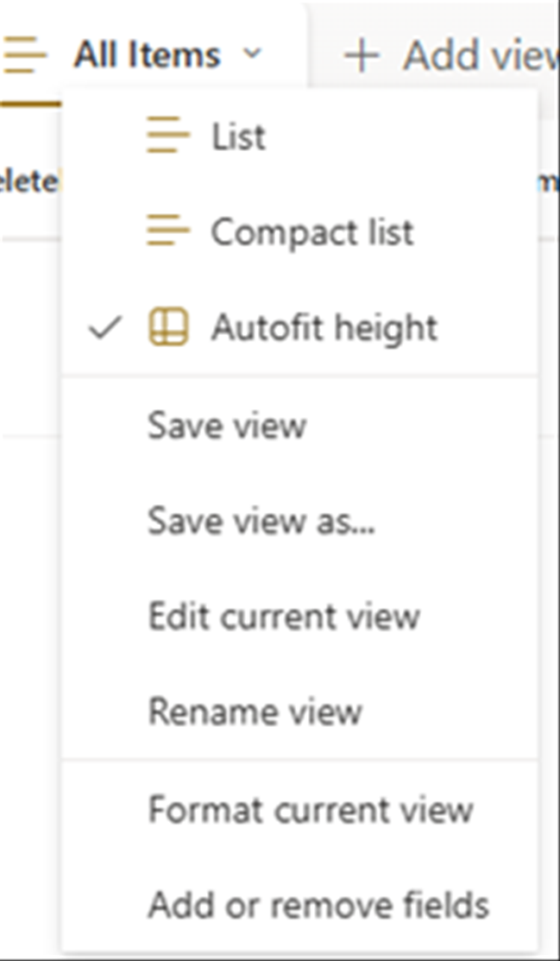Choose Save view from the menu

[299, 424]
